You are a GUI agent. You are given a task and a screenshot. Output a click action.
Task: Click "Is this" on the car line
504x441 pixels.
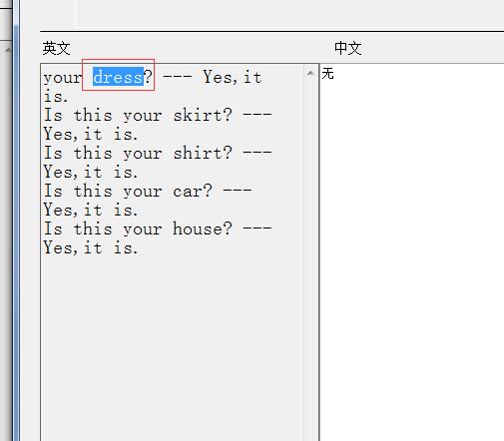click(78, 192)
